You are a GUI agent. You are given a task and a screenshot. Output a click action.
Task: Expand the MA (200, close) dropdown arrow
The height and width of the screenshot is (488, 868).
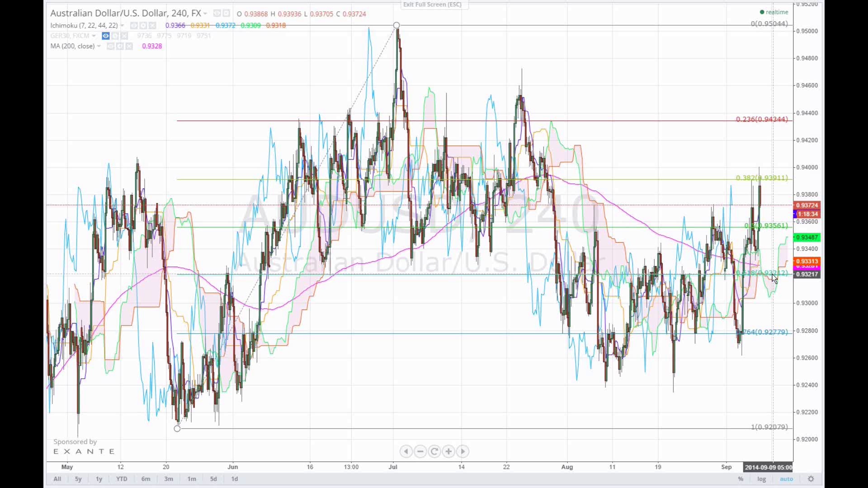[x=99, y=47]
